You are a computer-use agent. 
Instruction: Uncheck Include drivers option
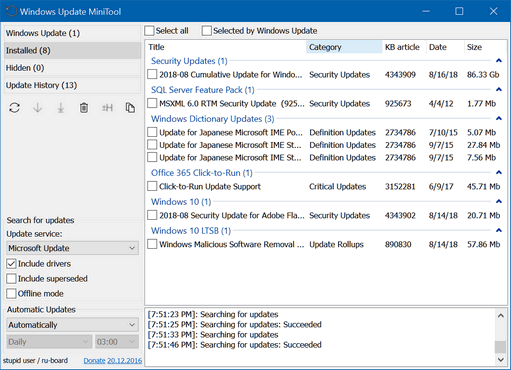(11, 264)
